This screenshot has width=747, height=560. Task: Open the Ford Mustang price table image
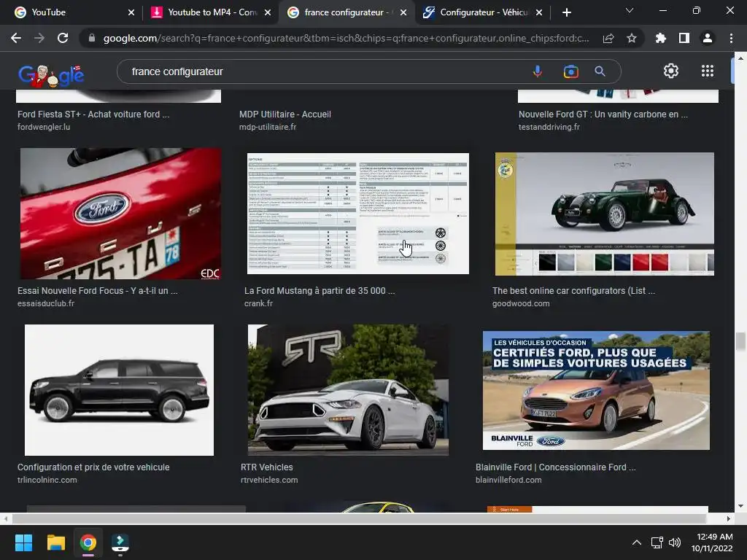tap(357, 214)
